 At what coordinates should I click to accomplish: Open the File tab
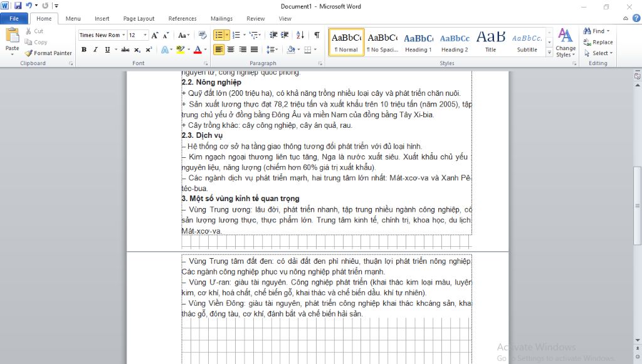tap(14, 18)
